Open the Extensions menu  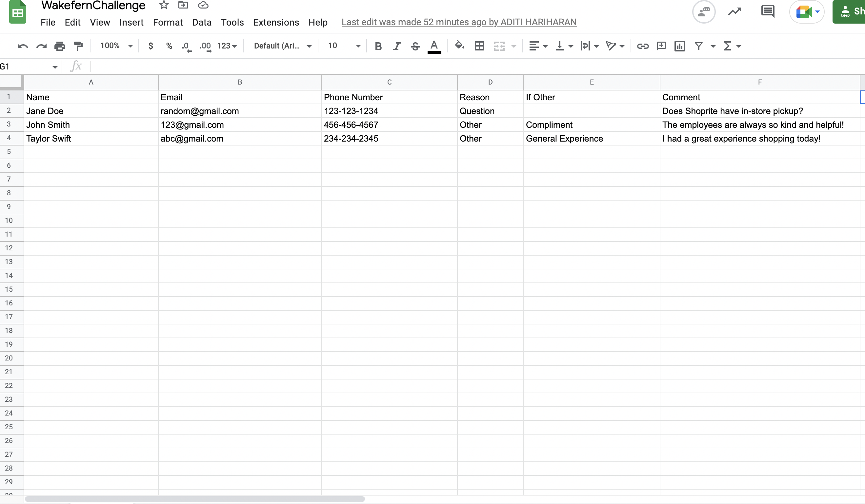point(276,23)
